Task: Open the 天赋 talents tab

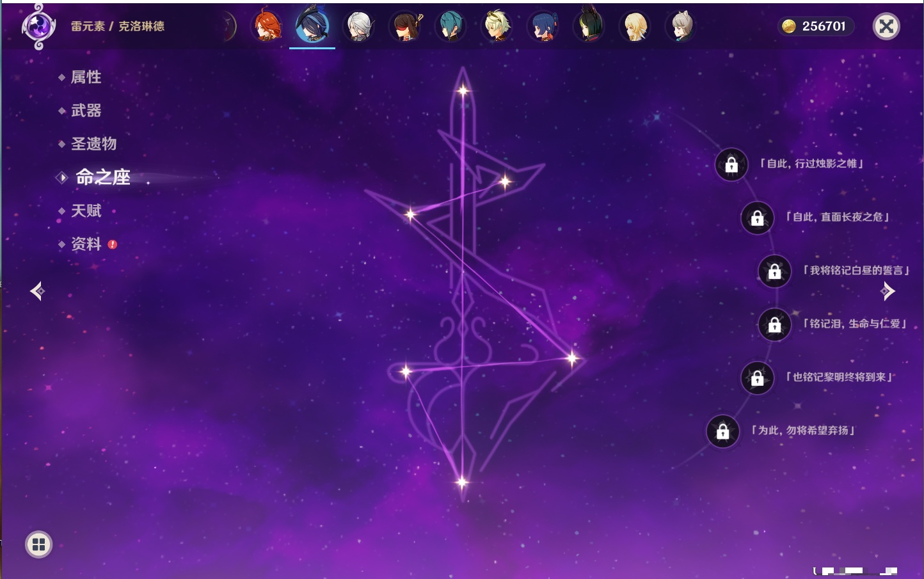Action: (86, 210)
